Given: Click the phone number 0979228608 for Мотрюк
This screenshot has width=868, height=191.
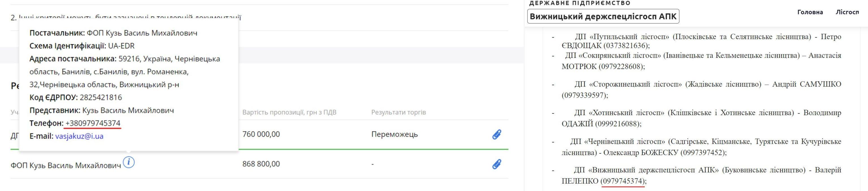Looking at the screenshot, I should click(x=621, y=66).
